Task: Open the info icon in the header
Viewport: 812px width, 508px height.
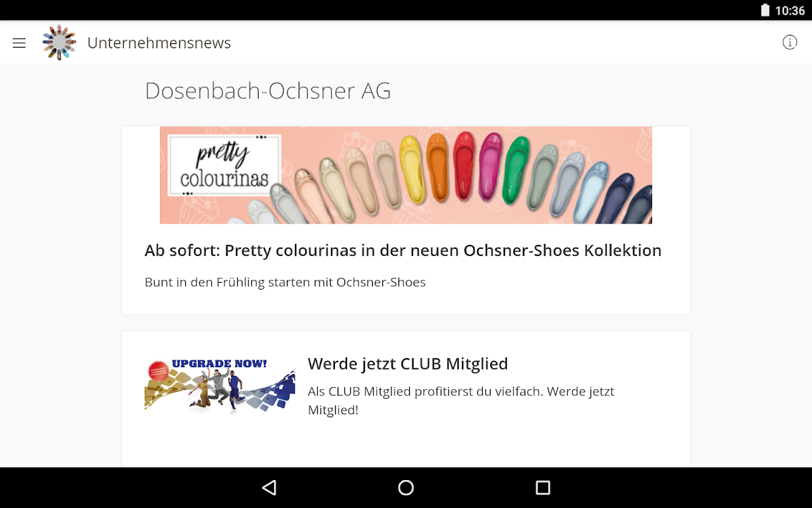Action: (x=790, y=43)
